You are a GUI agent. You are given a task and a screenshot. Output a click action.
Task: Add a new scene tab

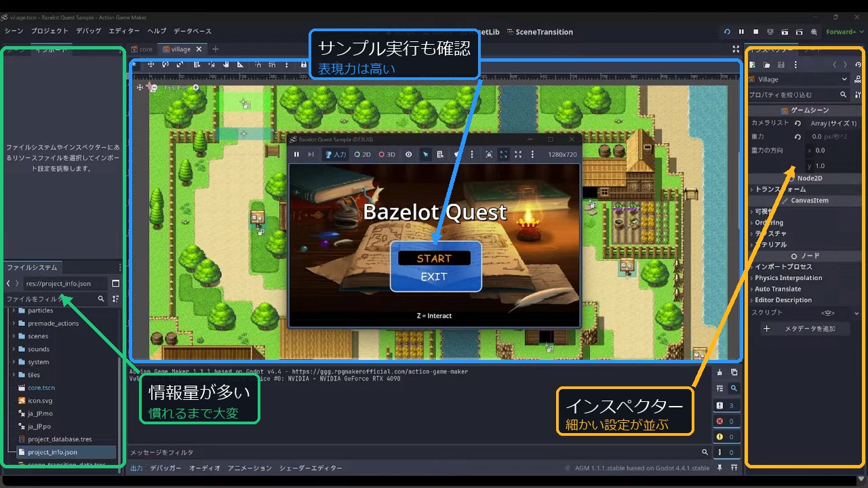tap(216, 49)
